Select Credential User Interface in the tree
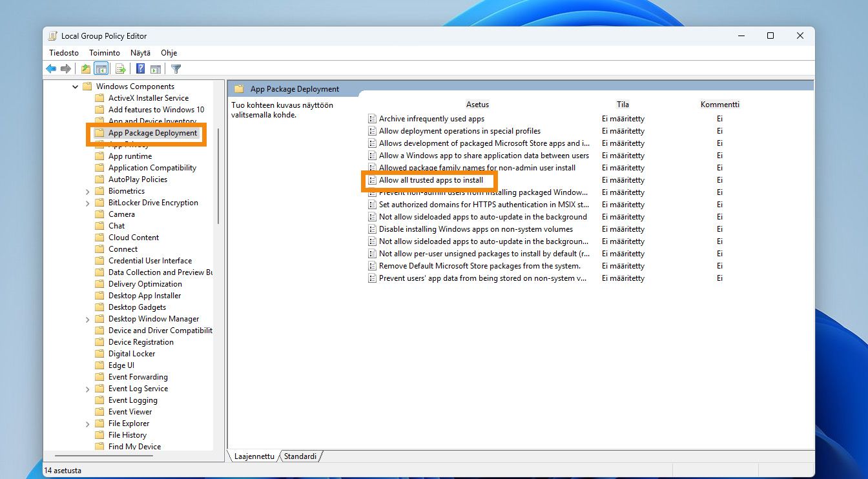This screenshot has height=479, width=868. click(150, 261)
